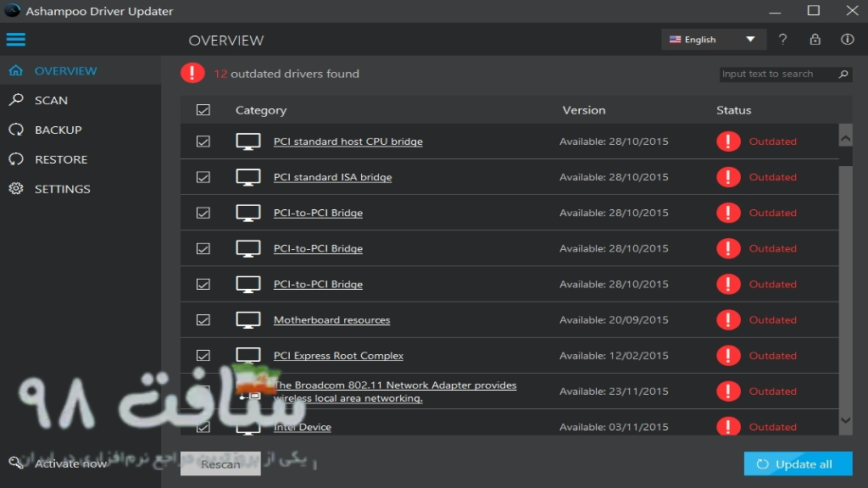This screenshot has width=868, height=488.
Task: Uncheck PCI standard host CPU bridge checkbox
Action: coord(203,141)
